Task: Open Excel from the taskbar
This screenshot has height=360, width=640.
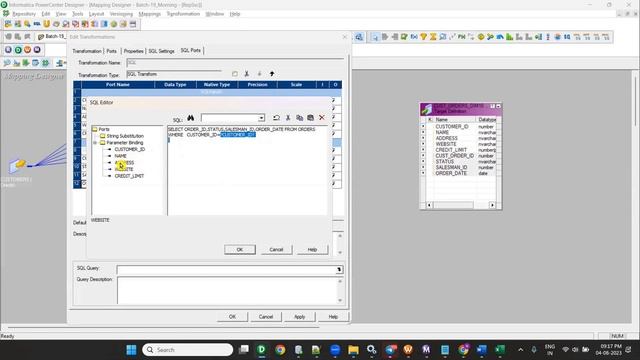Action: [x=500, y=350]
